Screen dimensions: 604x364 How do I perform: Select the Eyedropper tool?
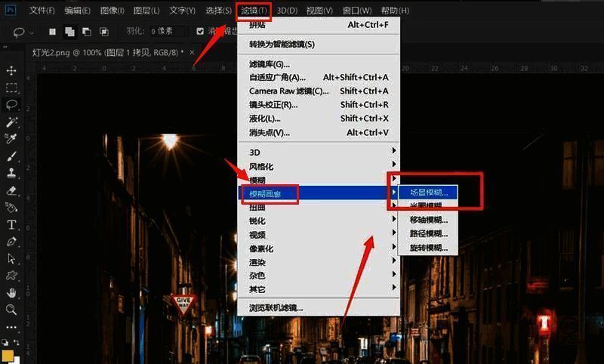click(x=11, y=139)
